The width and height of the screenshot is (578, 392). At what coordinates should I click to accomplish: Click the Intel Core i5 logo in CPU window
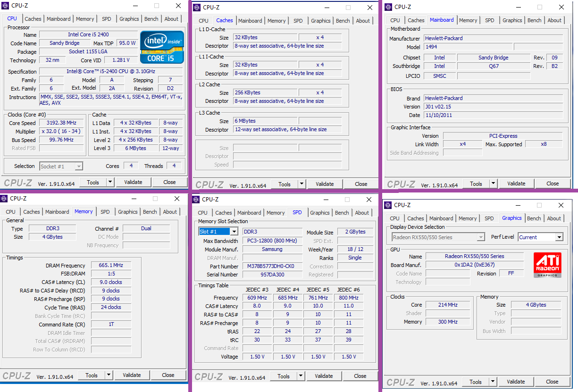tap(162, 47)
